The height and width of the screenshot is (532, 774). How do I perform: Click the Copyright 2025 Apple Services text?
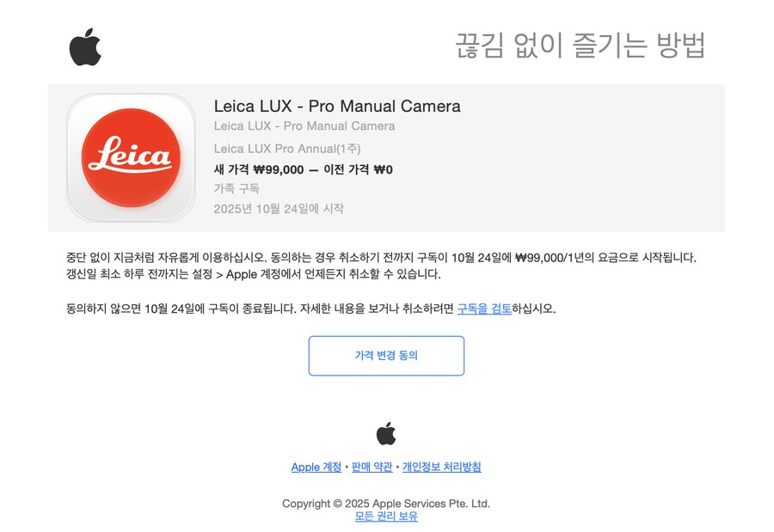pyautogui.click(x=386, y=504)
